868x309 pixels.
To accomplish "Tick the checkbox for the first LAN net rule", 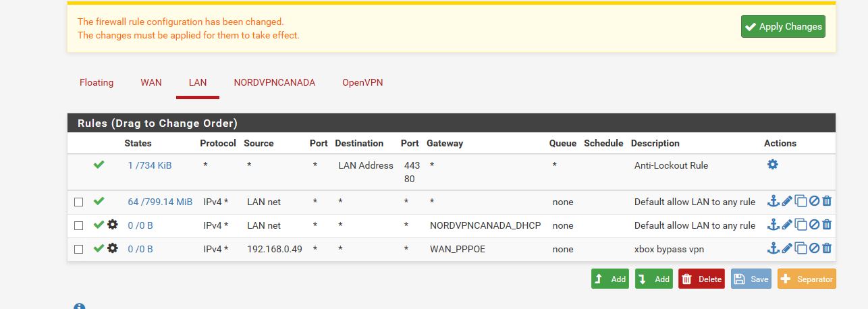I will pos(78,202).
